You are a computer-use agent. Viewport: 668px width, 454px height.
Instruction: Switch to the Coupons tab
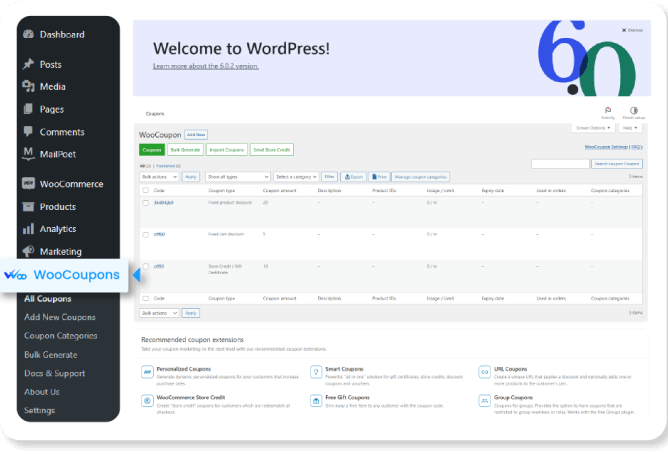(152, 150)
